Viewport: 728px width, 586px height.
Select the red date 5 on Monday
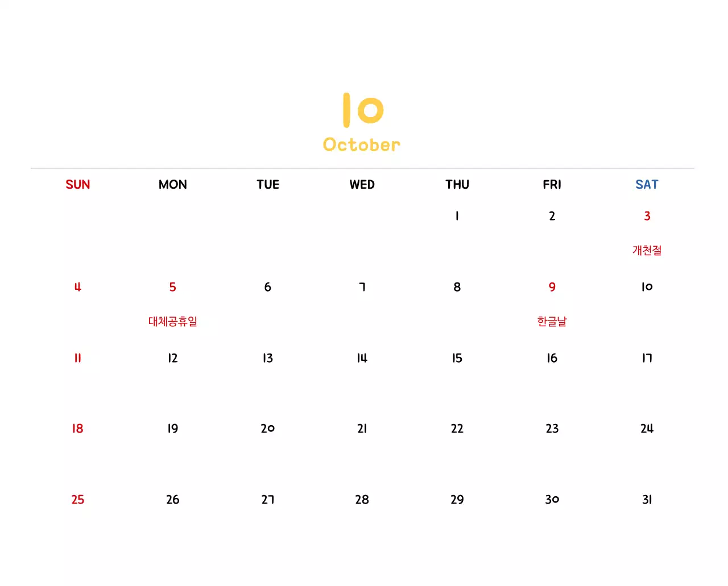172,287
